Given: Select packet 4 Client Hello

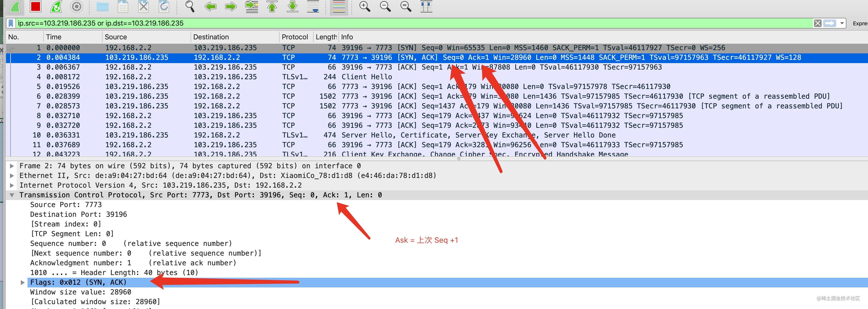Looking at the screenshot, I should coord(437,77).
